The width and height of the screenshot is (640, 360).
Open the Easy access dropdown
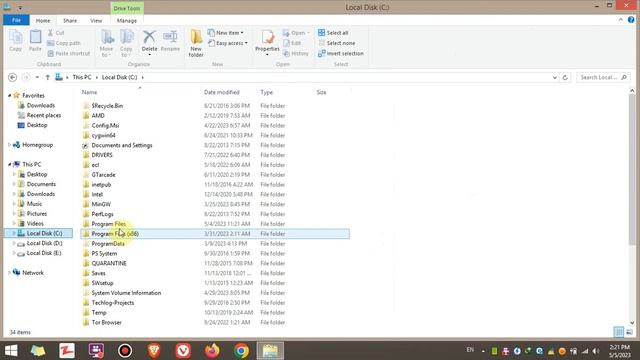coord(227,43)
